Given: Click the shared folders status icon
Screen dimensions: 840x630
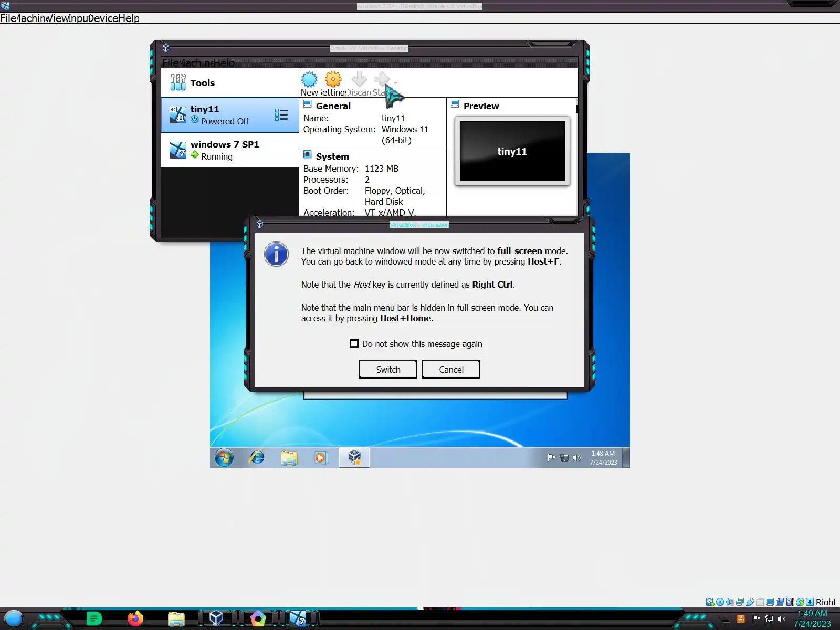Looking at the screenshot, I should tap(760, 602).
